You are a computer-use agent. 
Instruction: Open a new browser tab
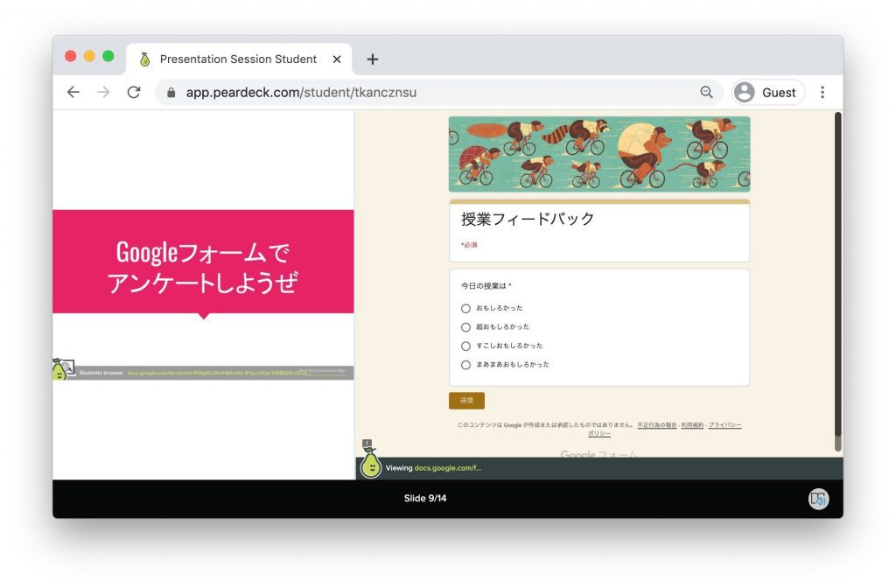[372, 59]
